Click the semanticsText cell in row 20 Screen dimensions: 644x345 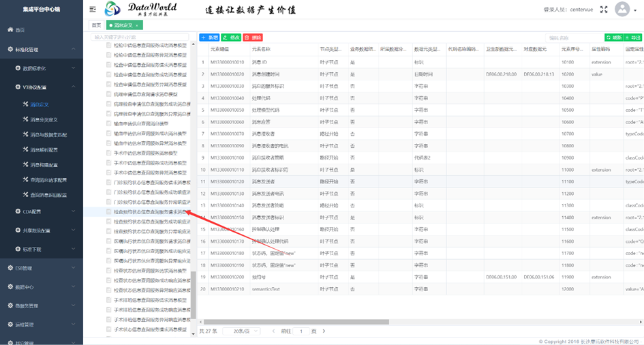pyautogui.click(x=266, y=289)
